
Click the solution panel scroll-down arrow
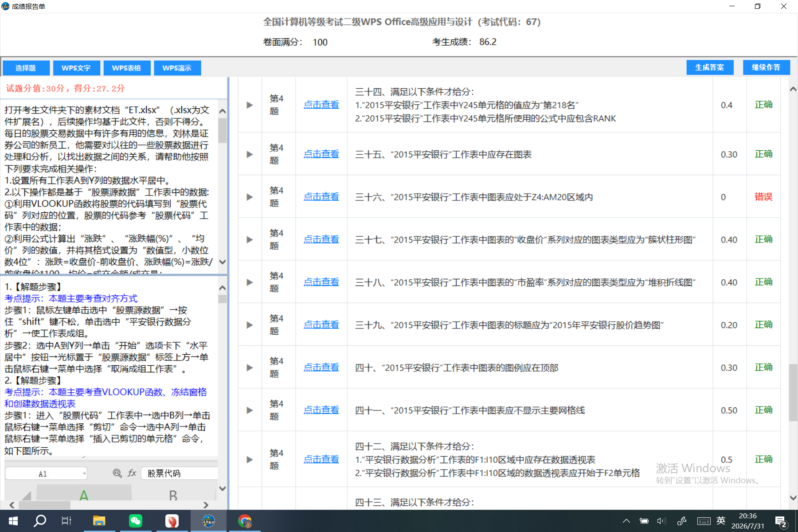tap(223, 489)
